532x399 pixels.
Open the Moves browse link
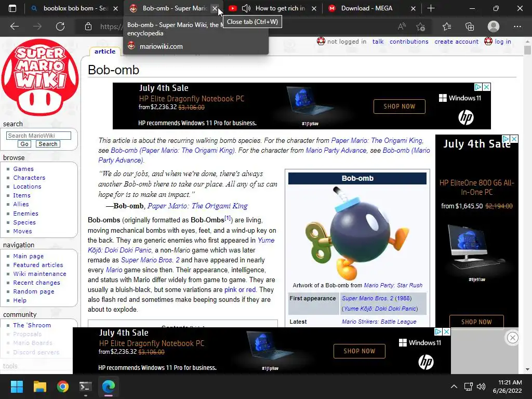[x=22, y=231]
